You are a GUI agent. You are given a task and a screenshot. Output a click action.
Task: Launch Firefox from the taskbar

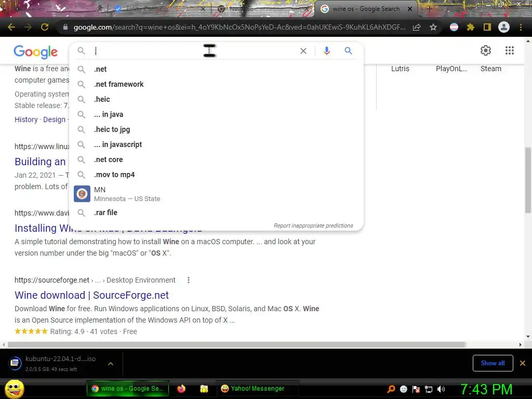pyautogui.click(x=181, y=389)
